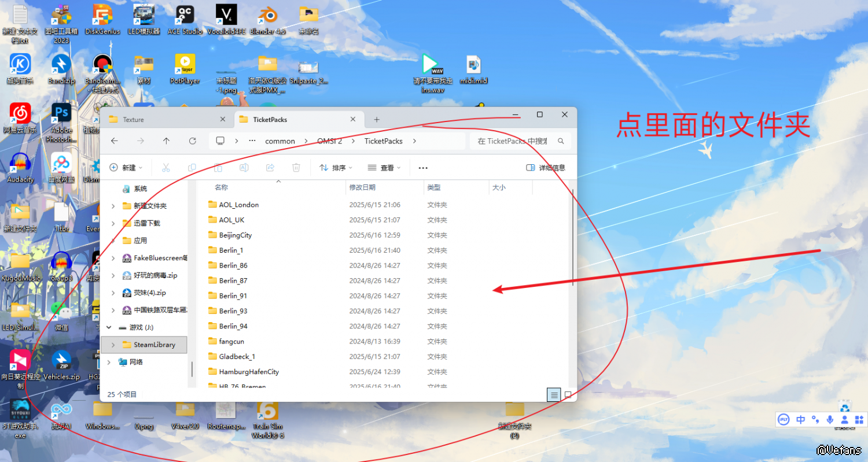Viewport: 868px width, 462px height.
Task: Select the ACE Studio desktop icon
Action: click(185, 19)
